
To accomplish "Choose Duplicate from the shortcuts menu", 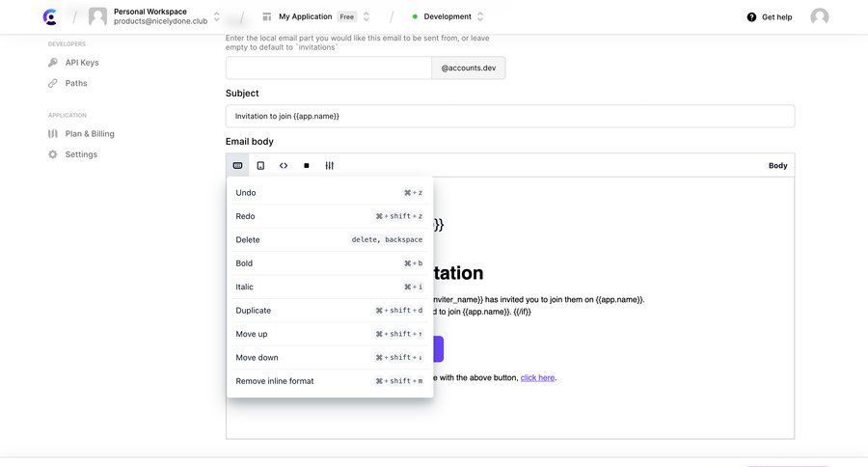I will pyautogui.click(x=330, y=311).
